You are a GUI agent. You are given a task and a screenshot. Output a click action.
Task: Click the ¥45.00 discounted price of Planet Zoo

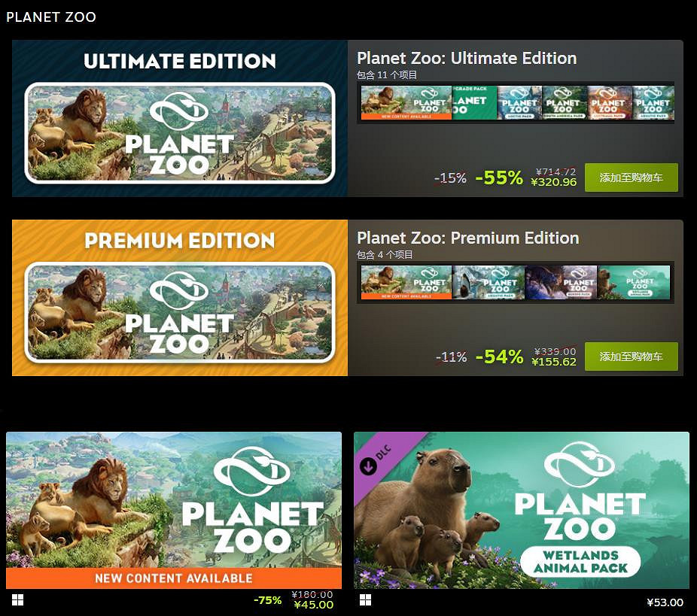[x=313, y=605]
